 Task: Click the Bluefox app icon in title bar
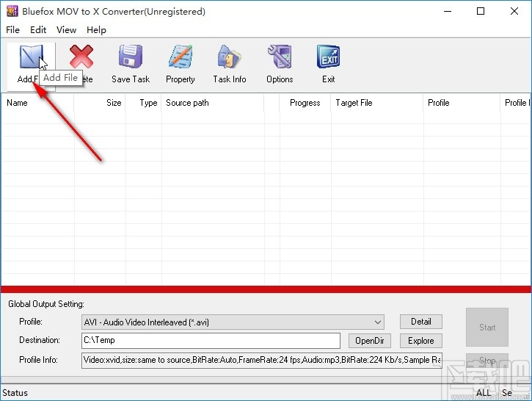coord(12,11)
